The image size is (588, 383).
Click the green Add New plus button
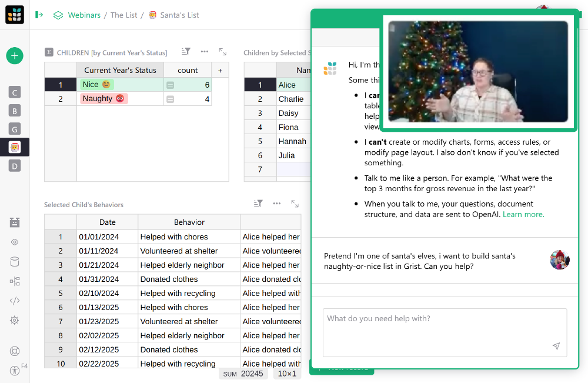(x=15, y=56)
